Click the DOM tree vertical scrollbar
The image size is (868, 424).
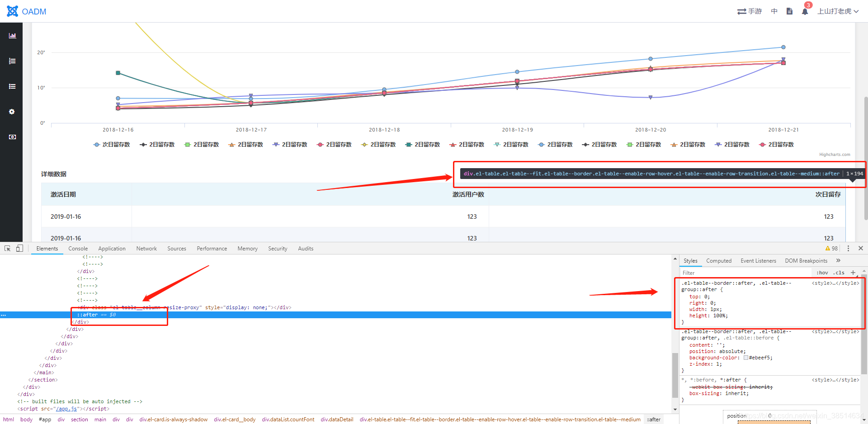click(675, 375)
